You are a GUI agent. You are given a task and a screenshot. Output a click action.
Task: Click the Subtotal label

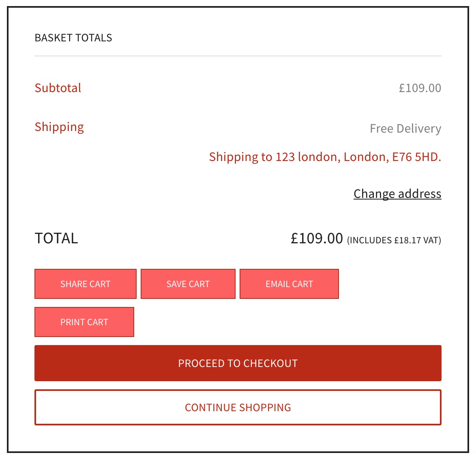(x=58, y=88)
